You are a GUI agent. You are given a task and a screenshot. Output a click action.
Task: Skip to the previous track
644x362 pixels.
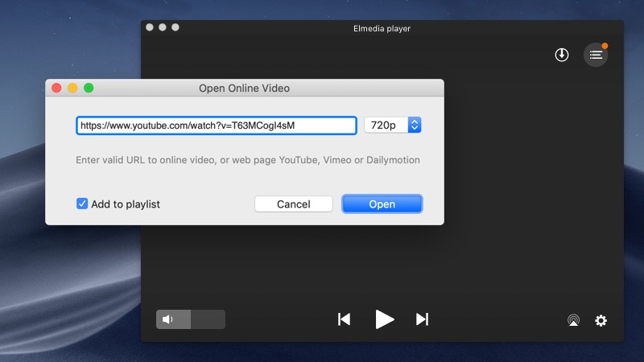pyautogui.click(x=344, y=319)
